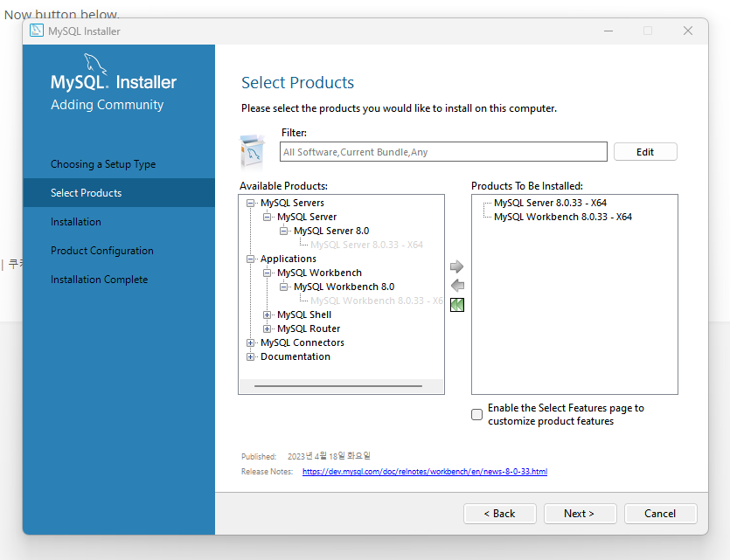Expand the MySQL Shell node
Image resolution: width=730 pixels, height=560 pixels.
point(267,315)
